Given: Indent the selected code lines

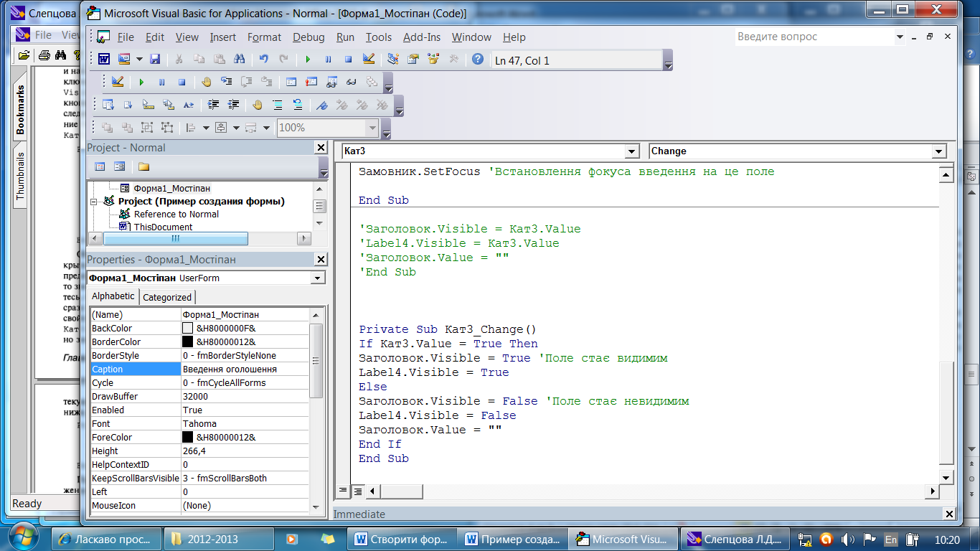Looking at the screenshot, I should point(213,105).
